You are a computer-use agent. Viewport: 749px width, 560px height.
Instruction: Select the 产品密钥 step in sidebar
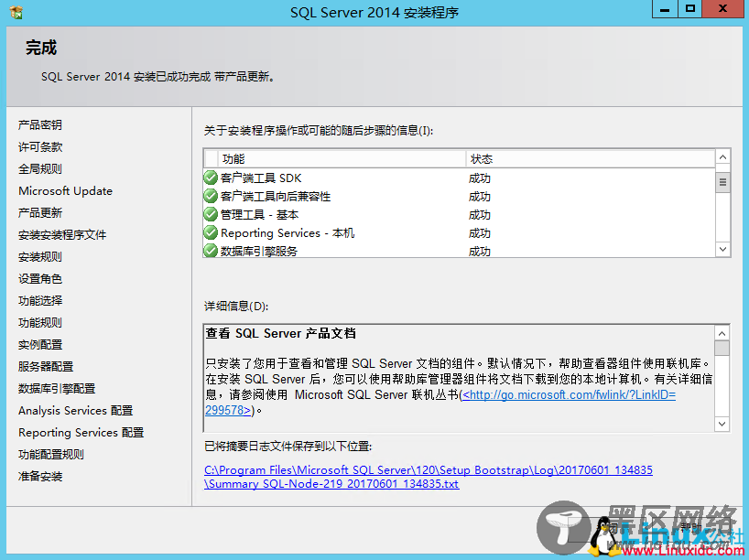coord(40,125)
